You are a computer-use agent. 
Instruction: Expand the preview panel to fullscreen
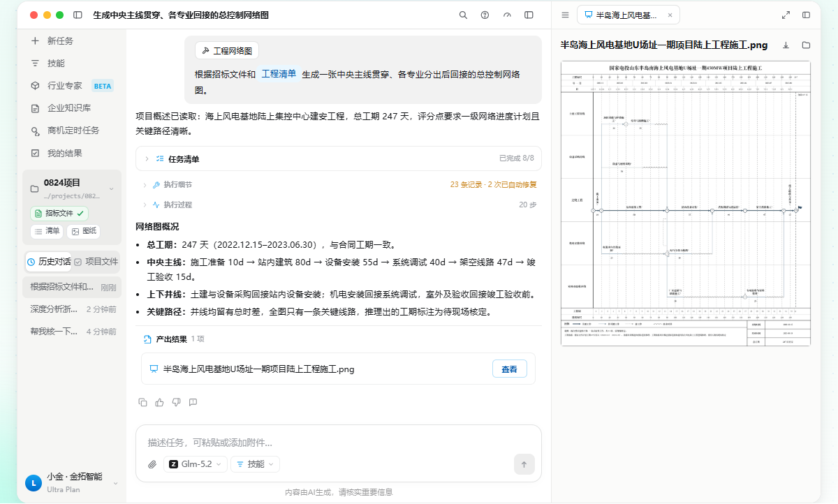point(786,15)
